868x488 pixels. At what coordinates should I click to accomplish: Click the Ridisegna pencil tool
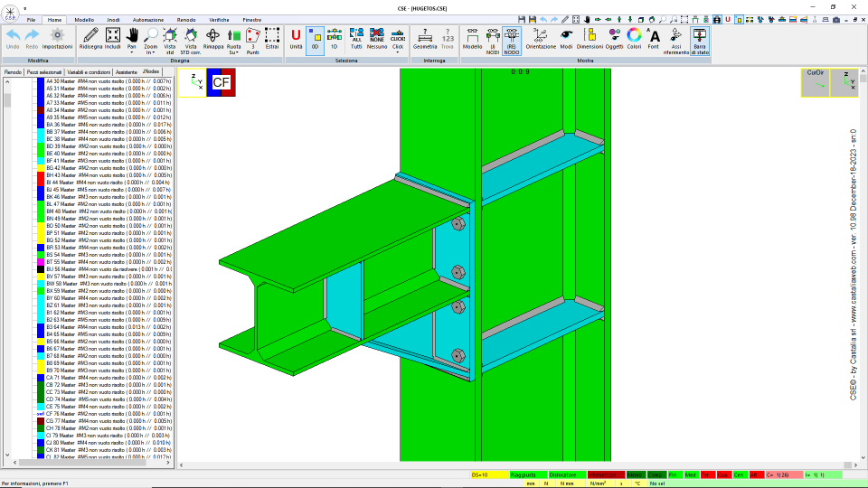(x=90, y=39)
